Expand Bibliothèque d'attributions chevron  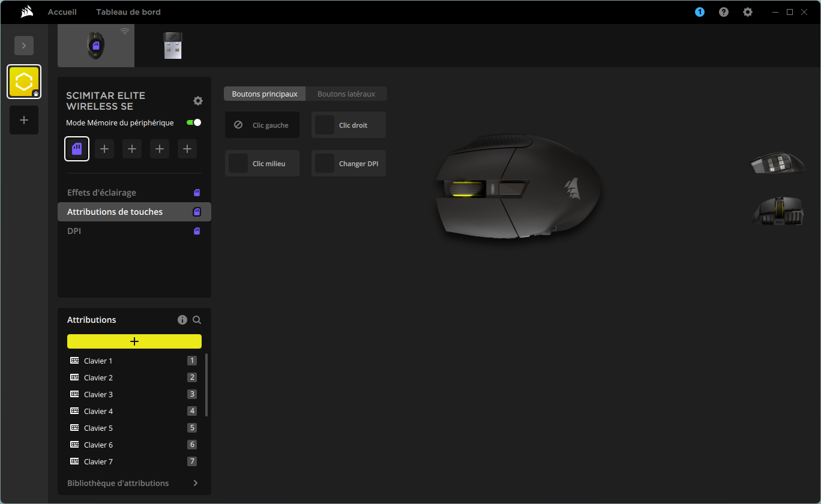click(196, 483)
